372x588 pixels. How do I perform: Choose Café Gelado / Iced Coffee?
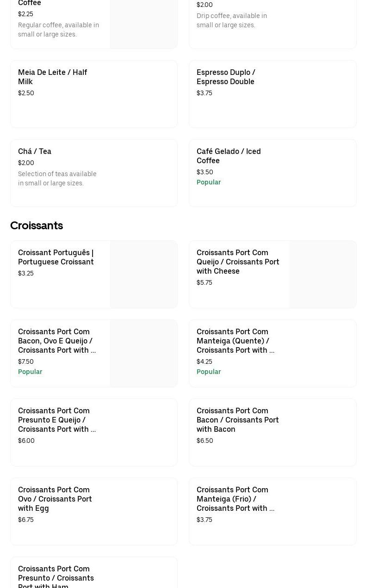(x=229, y=156)
